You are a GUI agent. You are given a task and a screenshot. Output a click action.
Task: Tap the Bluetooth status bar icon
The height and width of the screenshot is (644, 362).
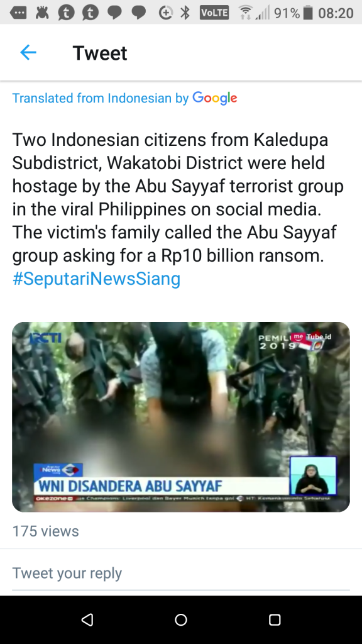pos(185,13)
